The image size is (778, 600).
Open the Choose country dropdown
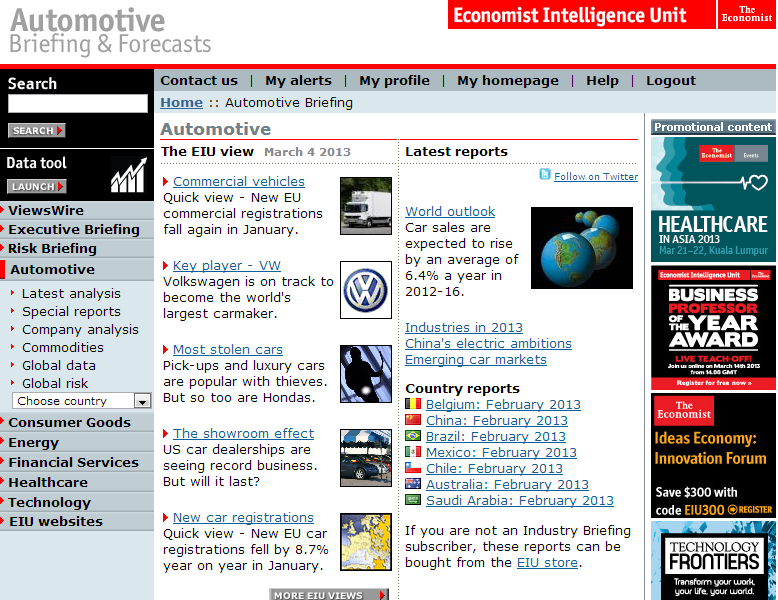tap(81, 400)
